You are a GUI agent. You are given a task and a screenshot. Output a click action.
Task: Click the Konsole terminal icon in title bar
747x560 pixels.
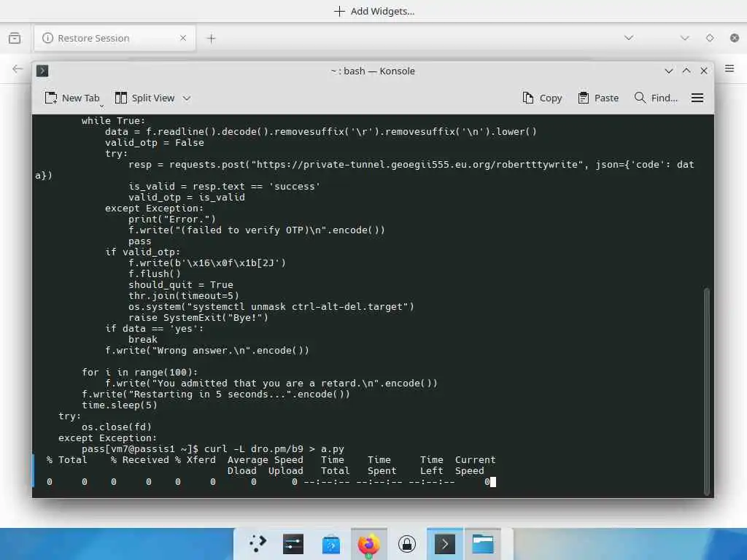pos(42,71)
